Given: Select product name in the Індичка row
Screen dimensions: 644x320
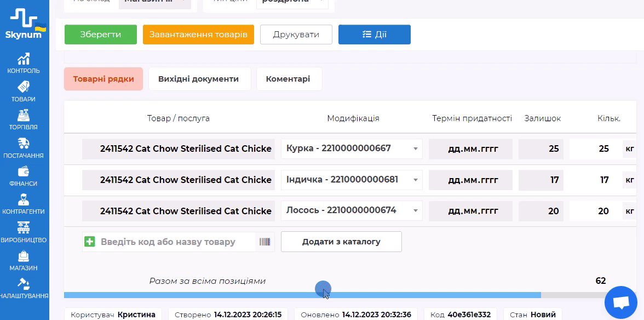Looking at the screenshot, I should click(179, 180).
